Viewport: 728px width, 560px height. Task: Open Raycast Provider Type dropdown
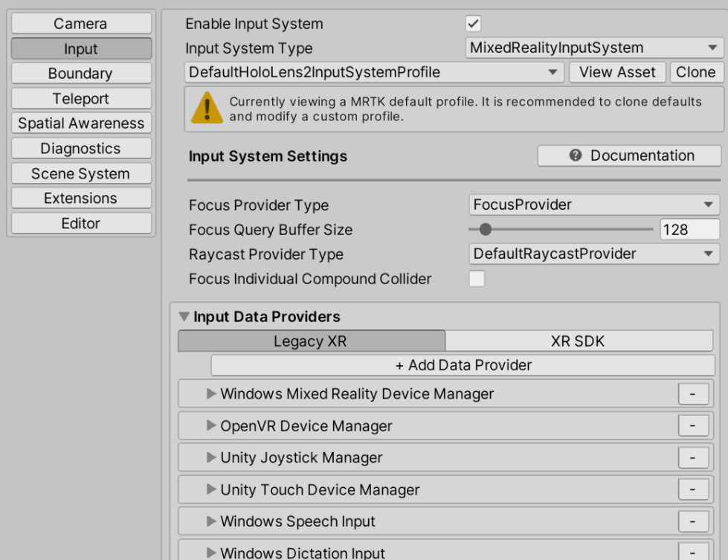[593, 254]
